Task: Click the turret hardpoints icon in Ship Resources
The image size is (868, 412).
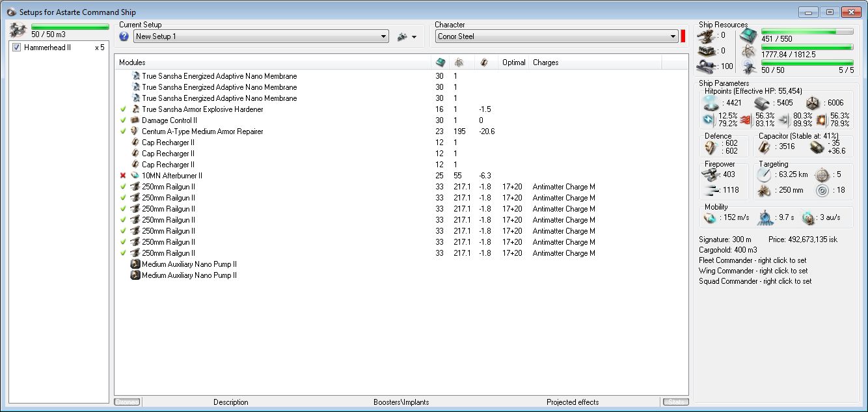Action: click(x=706, y=35)
